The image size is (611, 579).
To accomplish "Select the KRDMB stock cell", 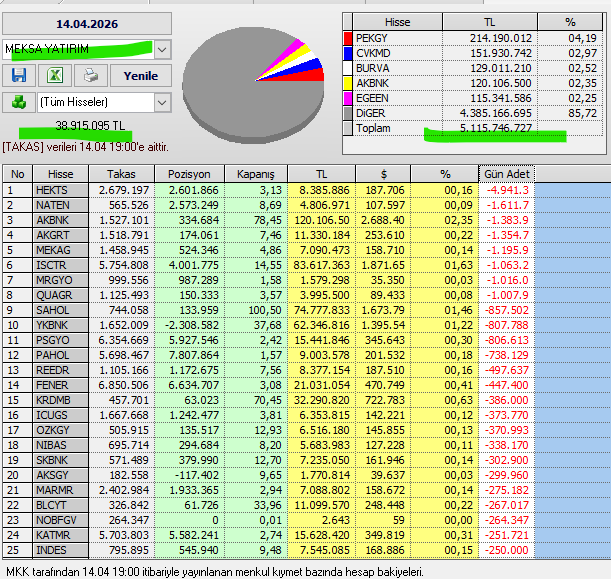I will click(x=60, y=400).
